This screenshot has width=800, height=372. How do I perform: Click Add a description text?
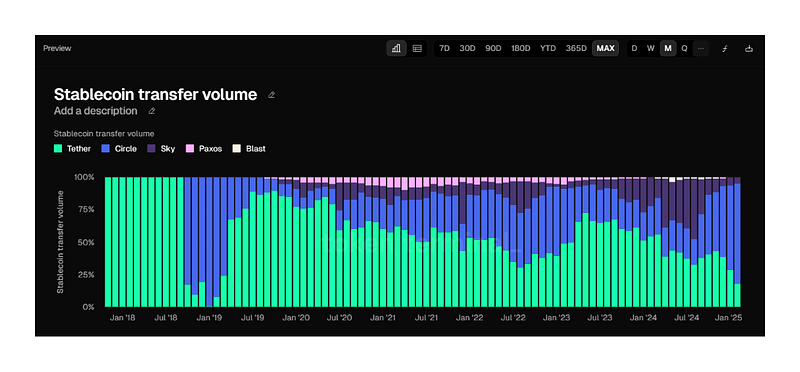coord(95,111)
